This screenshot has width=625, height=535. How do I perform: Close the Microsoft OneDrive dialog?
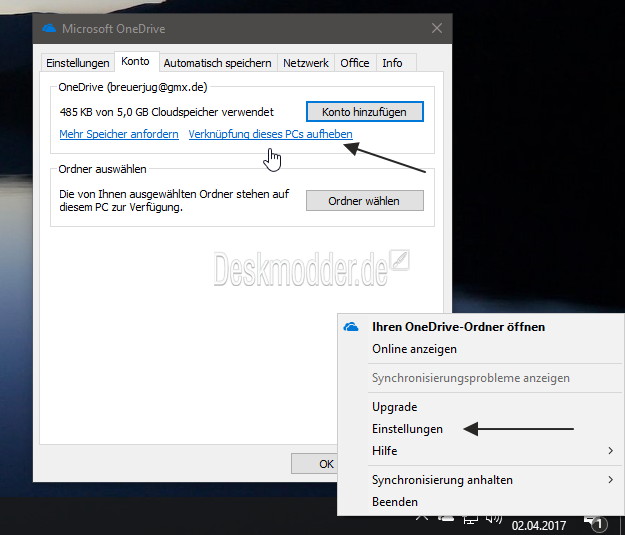pyautogui.click(x=437, y=28)
